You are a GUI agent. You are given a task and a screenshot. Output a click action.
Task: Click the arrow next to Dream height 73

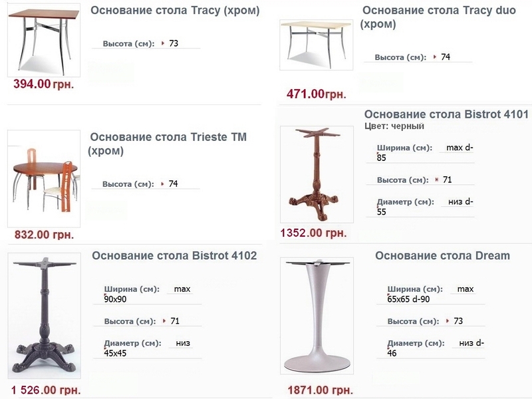[448, 321]
